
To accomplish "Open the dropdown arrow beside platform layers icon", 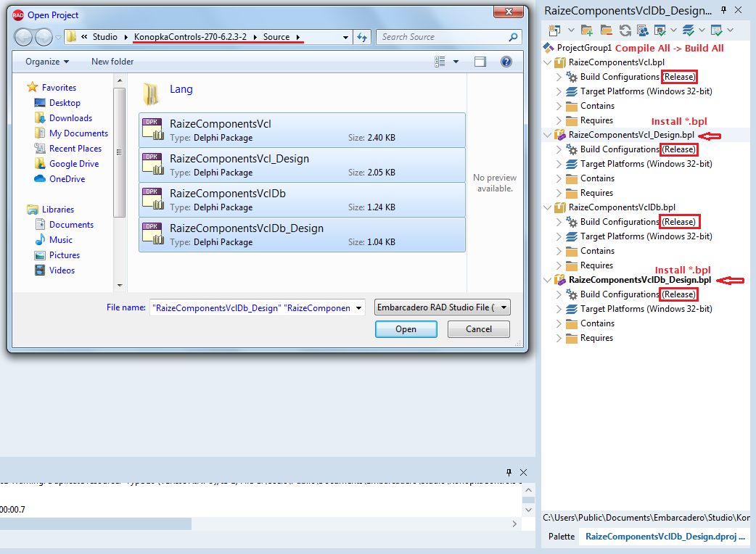I will point(702,30).
